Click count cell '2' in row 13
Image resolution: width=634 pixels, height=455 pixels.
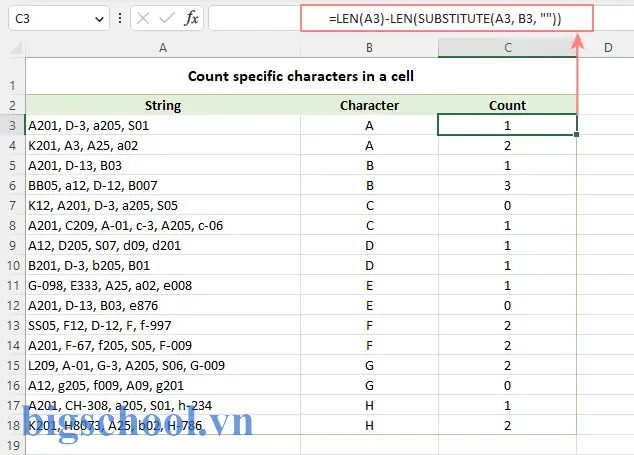[507, 326]
